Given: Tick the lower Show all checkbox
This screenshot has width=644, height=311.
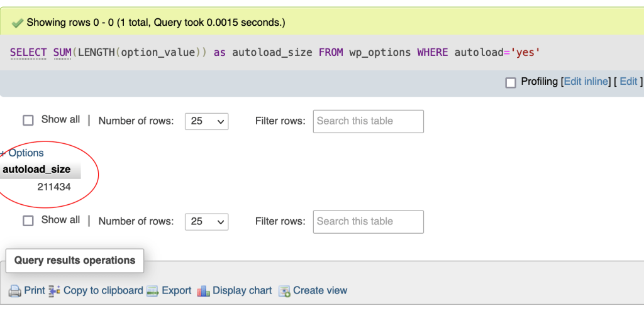Looking at the screenshot, I should 28,221.
